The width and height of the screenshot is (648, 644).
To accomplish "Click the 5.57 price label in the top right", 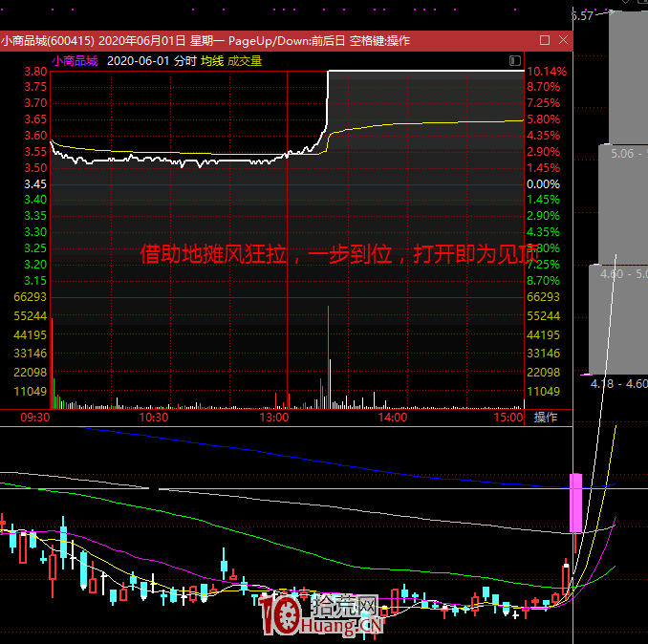I will 582,16.
